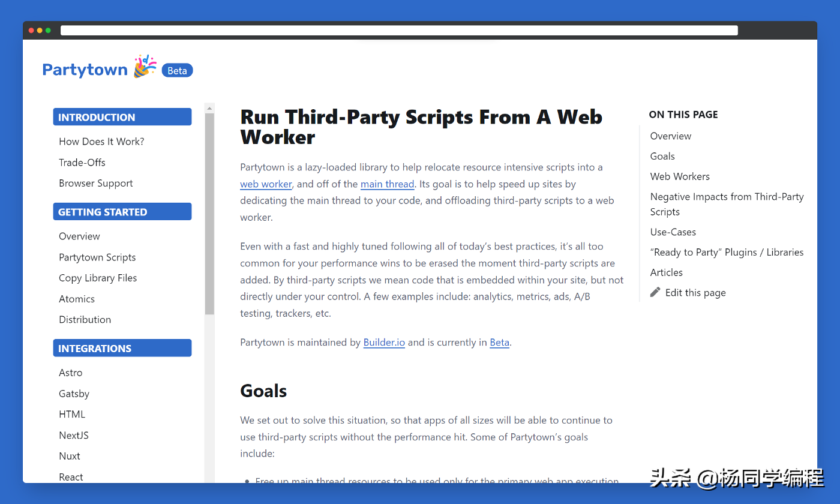Select the GETTING STARTED section header
840x504 pixels.
pos(122,212)
